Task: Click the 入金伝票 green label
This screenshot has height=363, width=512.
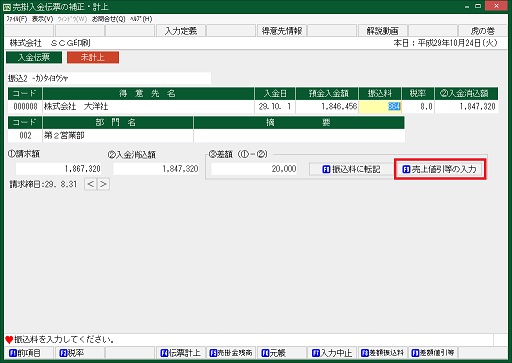Action: click(34, 57)
